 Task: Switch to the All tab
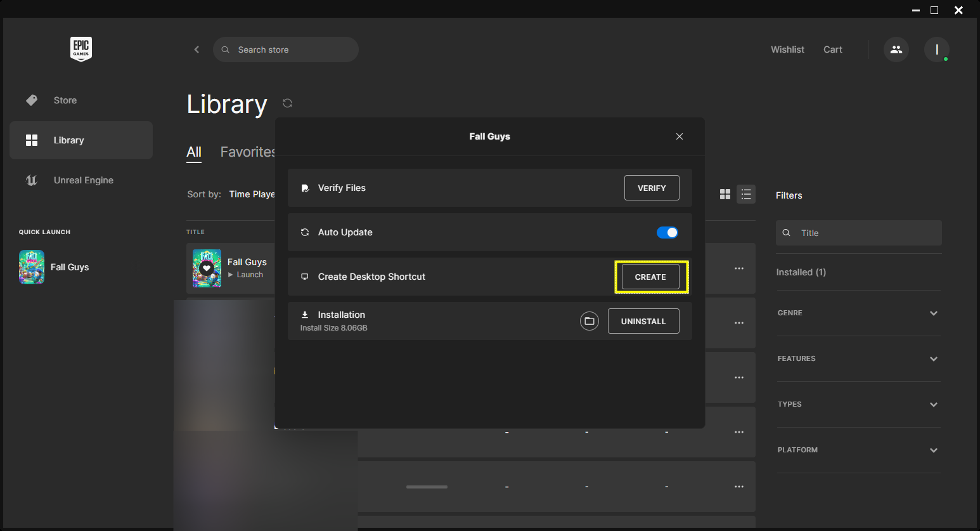point(194,152)
